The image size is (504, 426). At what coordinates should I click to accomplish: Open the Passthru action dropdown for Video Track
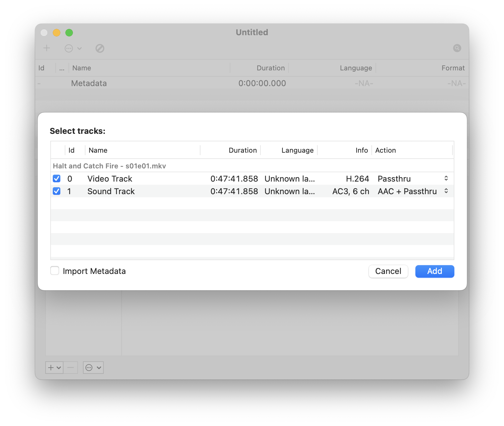[x=446, y=178]
